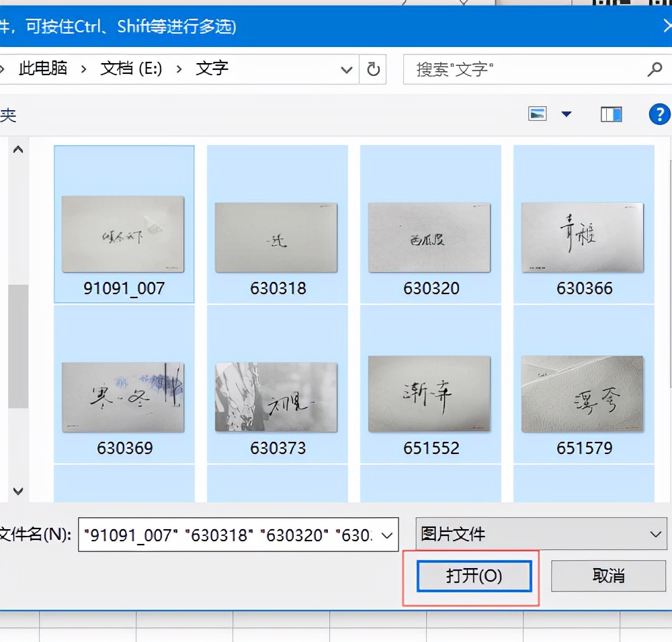Click the scrollbar up arrow
672x642 pixels.
point(18,149)
